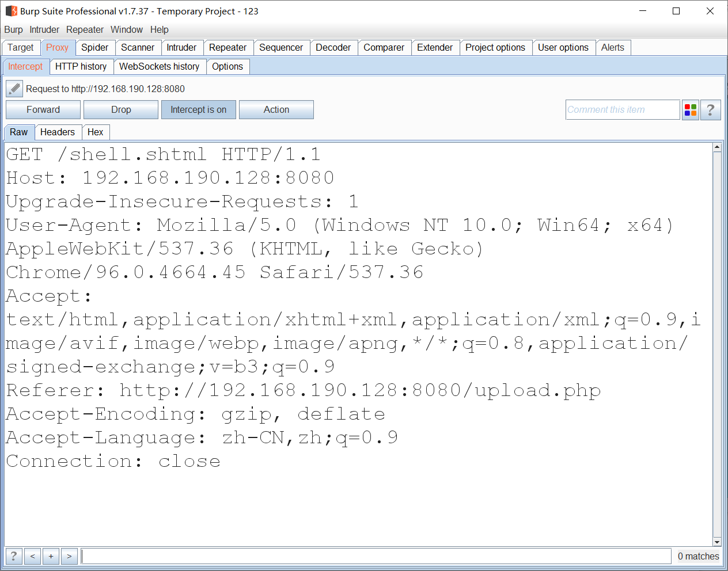Click the help question mark beside comment field
The width and height of the screenshot is (728, 571).
[711, 110]
